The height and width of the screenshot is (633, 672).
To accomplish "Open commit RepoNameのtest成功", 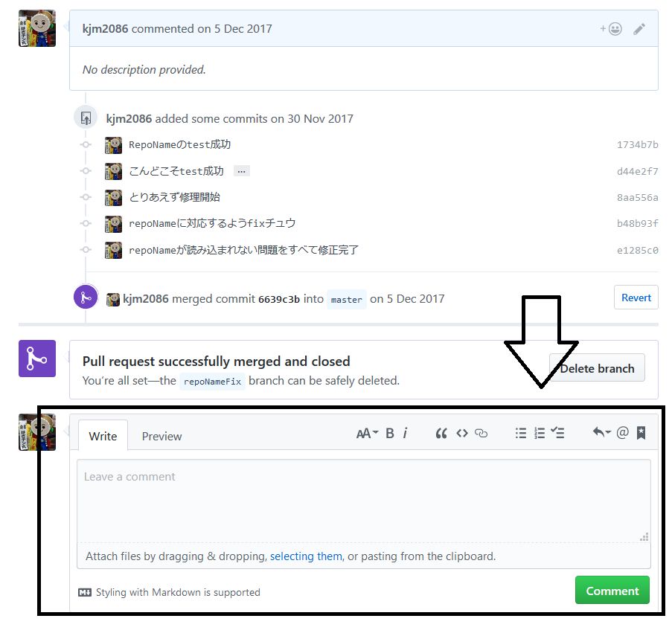I will (x=179, y=145).
